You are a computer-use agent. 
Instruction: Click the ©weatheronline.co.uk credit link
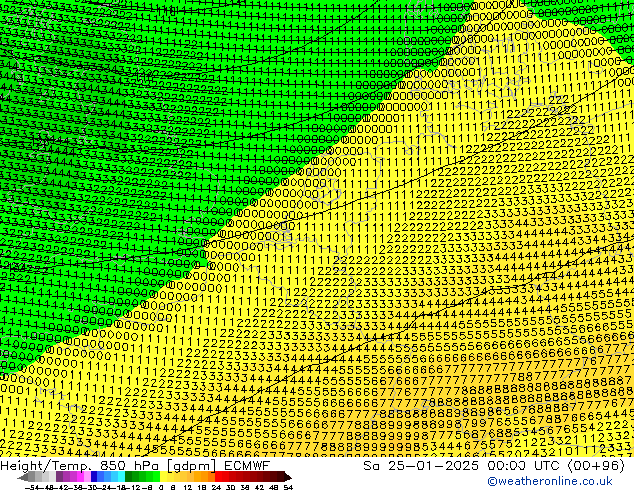[549, 481]
